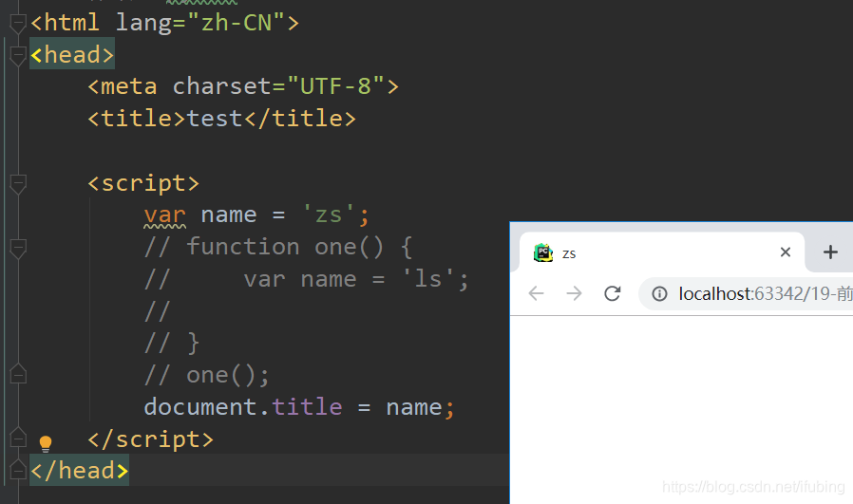This screenshot has height=504, width=853.
Task: Collapse the commented function one fold marker
Action: [17, 248]
